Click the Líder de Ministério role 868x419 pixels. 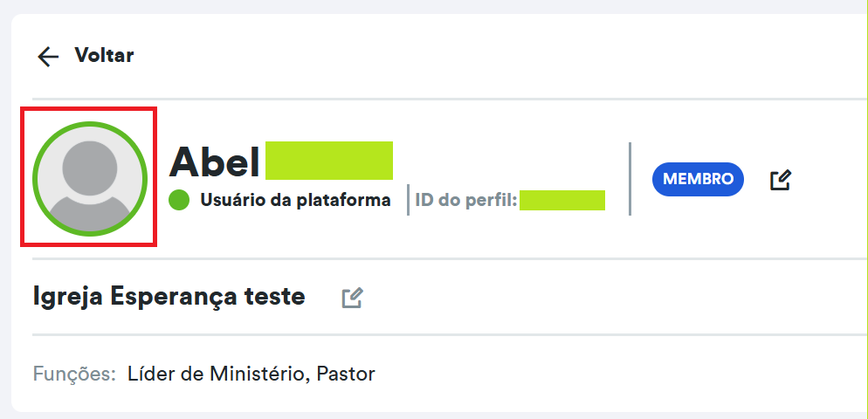click(216, 374)
